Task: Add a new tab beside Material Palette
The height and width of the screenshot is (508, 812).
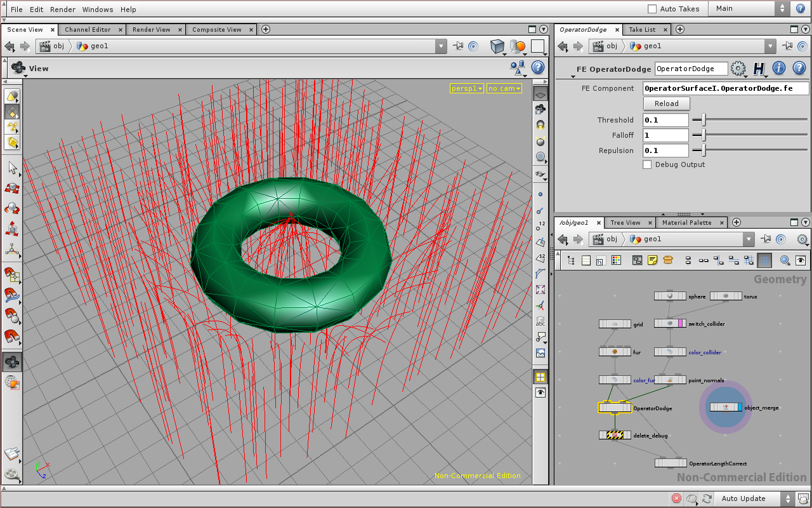Action: click(736, 222)
